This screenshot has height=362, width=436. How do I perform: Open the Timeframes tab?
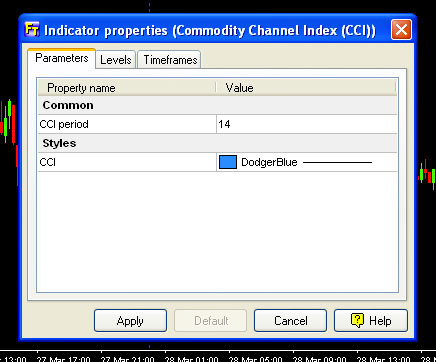point(170,60)
